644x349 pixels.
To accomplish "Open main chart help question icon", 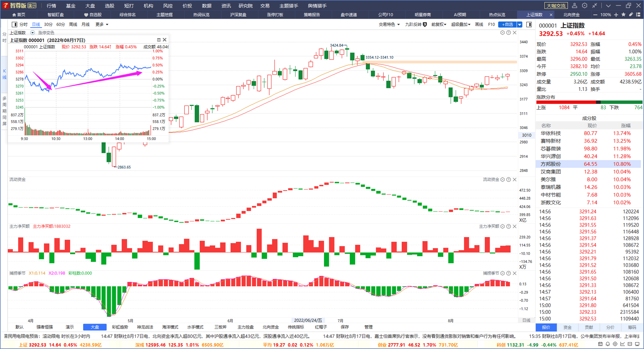I will coord(508,33).
